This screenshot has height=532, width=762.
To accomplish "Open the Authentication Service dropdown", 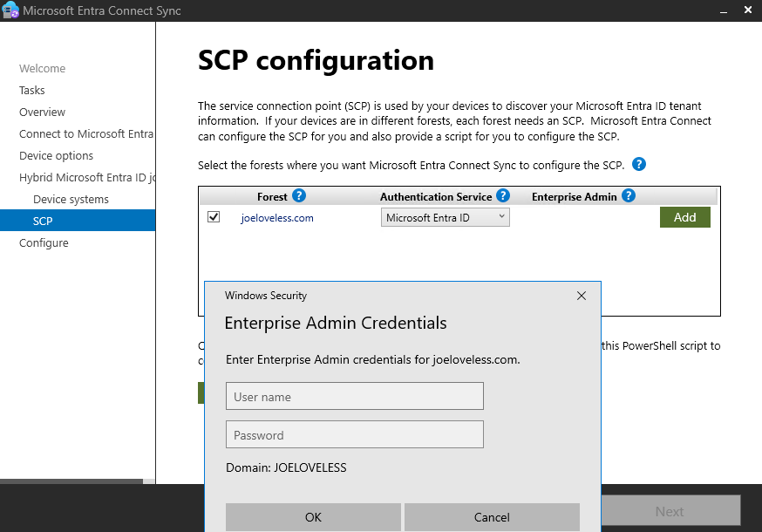I will (445, 217).
